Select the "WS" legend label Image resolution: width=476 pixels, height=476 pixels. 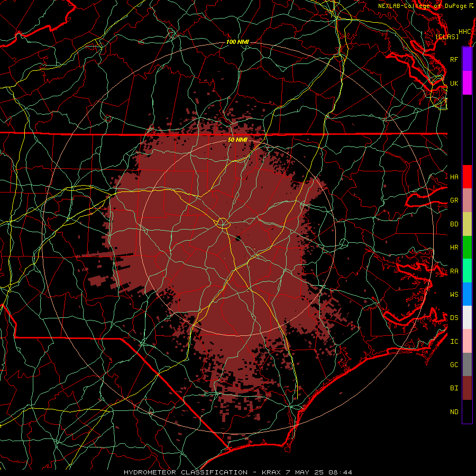point(454,294)
